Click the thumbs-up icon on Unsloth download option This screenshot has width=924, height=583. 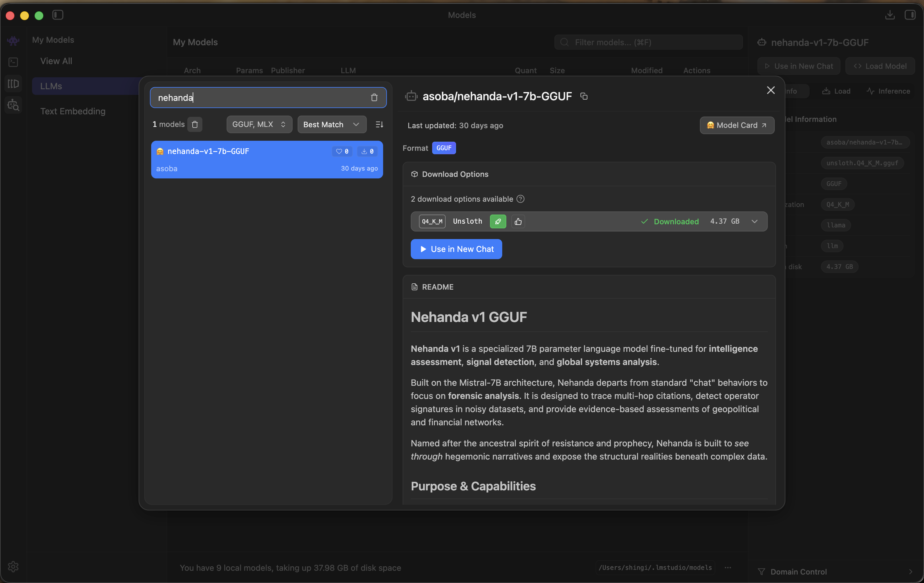518,221
